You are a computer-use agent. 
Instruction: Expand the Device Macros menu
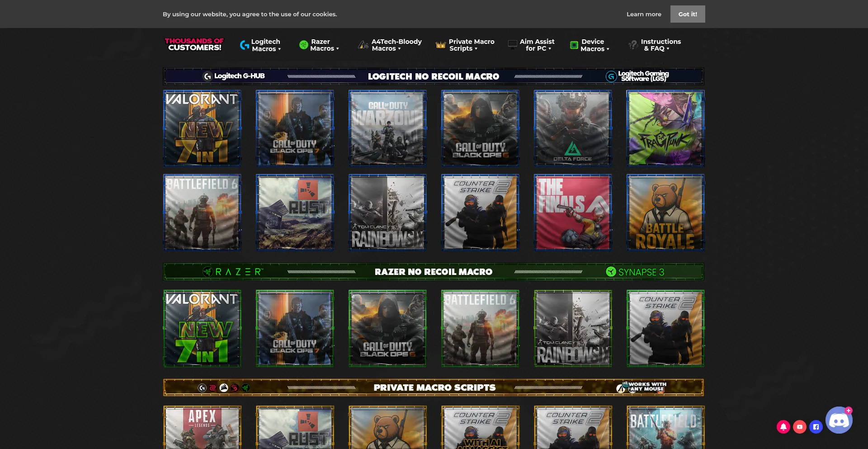(590, 45)
